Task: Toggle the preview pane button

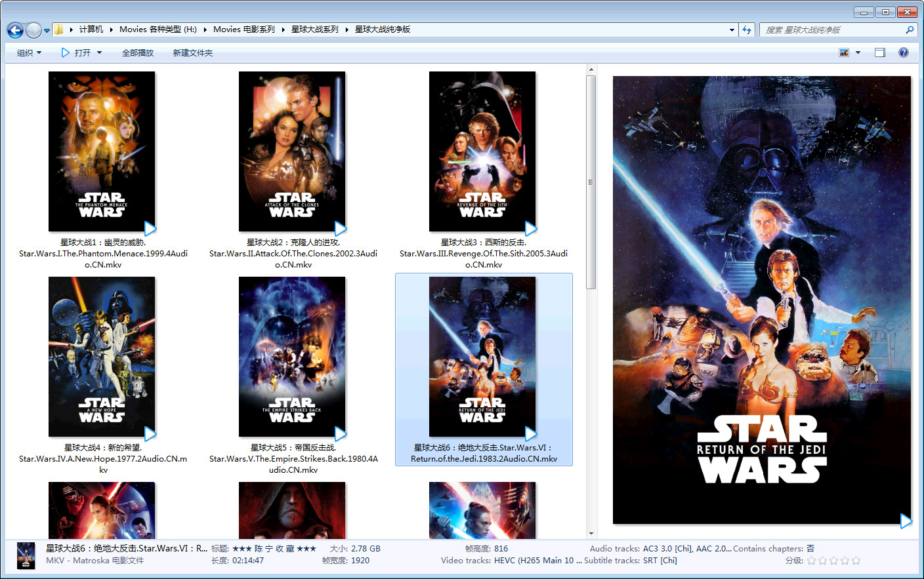Action: pos(880,52)
